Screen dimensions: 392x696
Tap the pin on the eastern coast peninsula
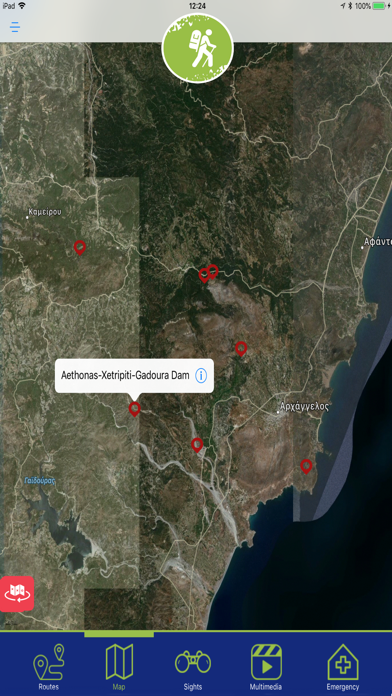pyautogui.click(x=306, y=466)
